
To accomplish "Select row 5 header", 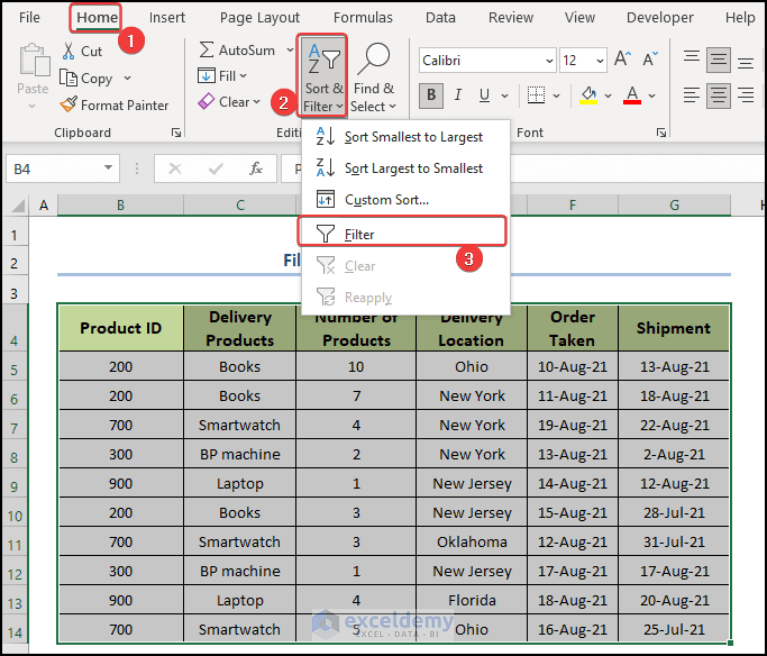I will coord(15,370).
